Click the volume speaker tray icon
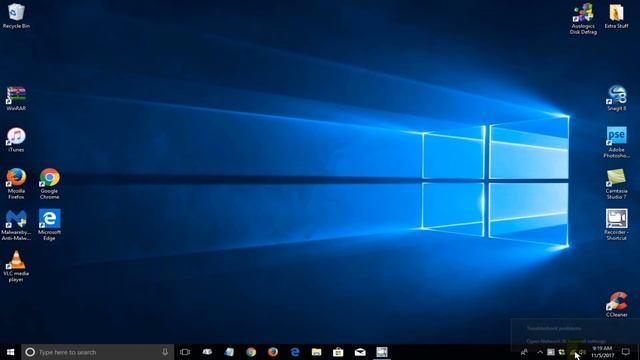 [x=583, y=352]
